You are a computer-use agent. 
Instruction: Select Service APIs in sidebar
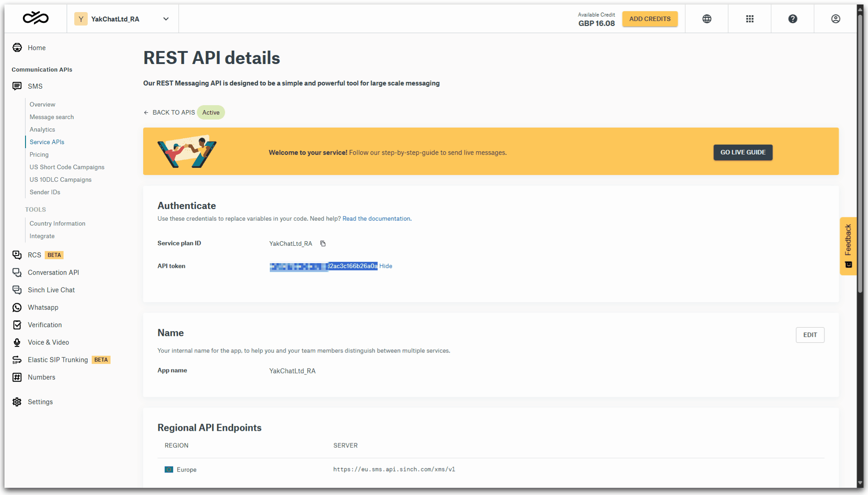pyautogui.click(x=47, y=142)
